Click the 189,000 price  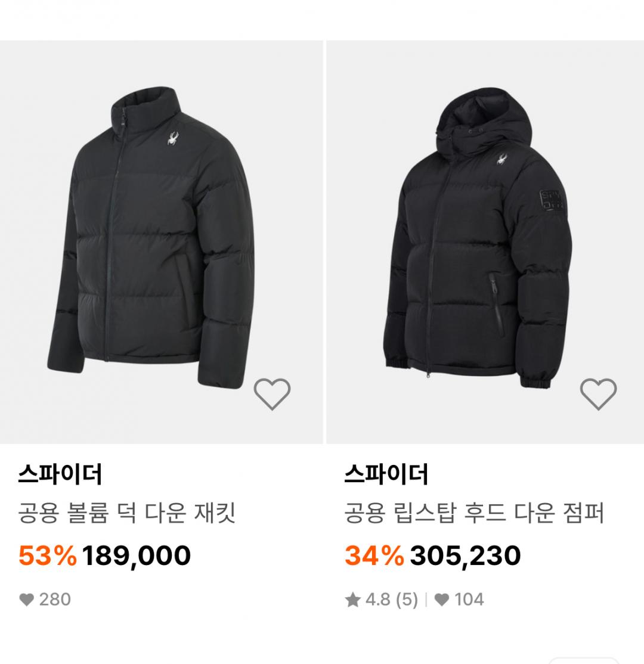[137, 556]
